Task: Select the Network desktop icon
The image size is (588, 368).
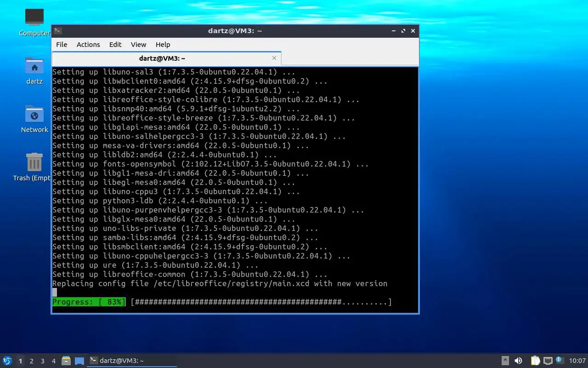Action: (34, 119)
